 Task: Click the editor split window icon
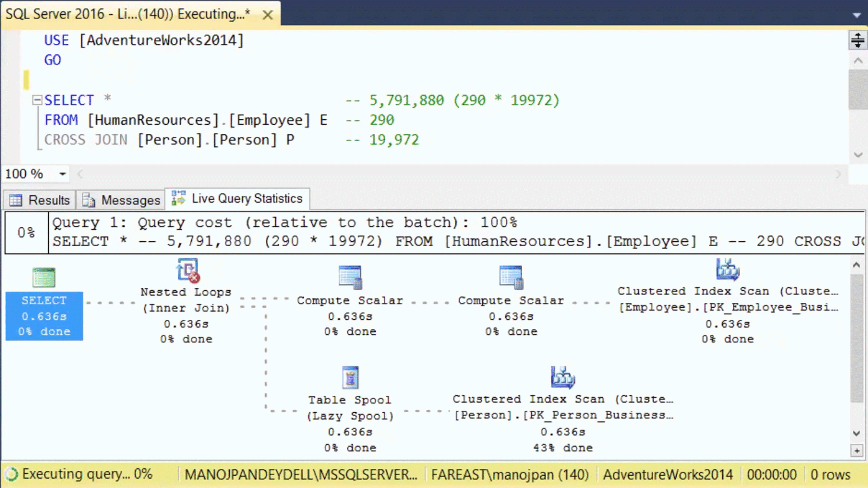pos(858,40)
